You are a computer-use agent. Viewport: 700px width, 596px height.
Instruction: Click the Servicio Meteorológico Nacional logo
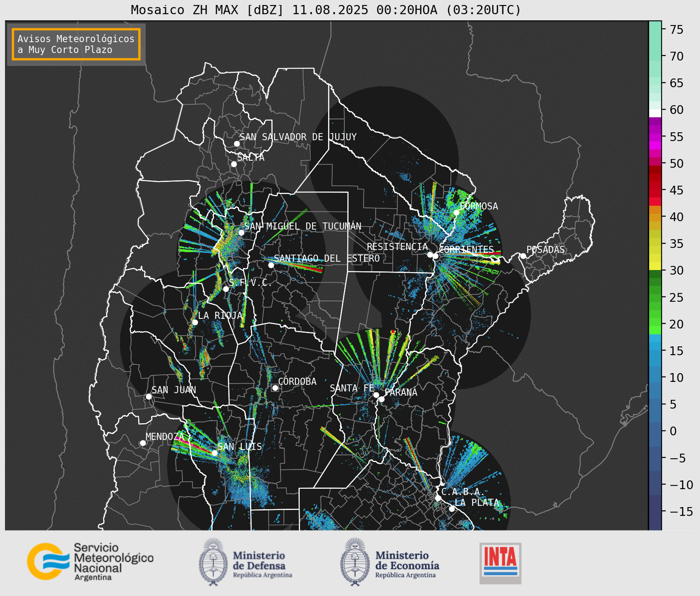90,561
